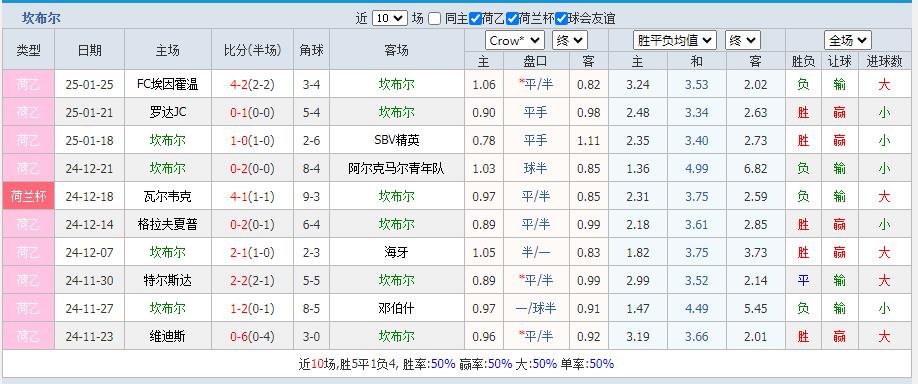Image resolution: width=918 pixels, height=384 pixels.
Task: Uncheck the 荷乙 league checkbox
Action: click(x=475, y=19)
